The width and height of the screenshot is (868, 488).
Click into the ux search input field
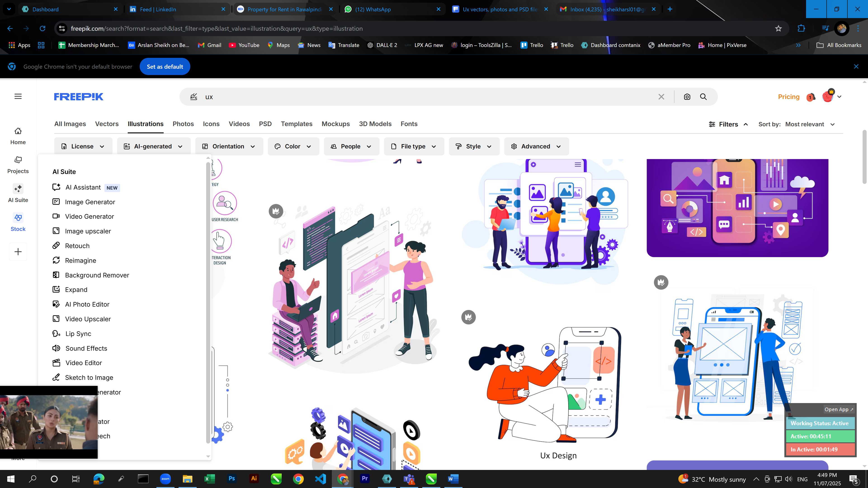428,97
